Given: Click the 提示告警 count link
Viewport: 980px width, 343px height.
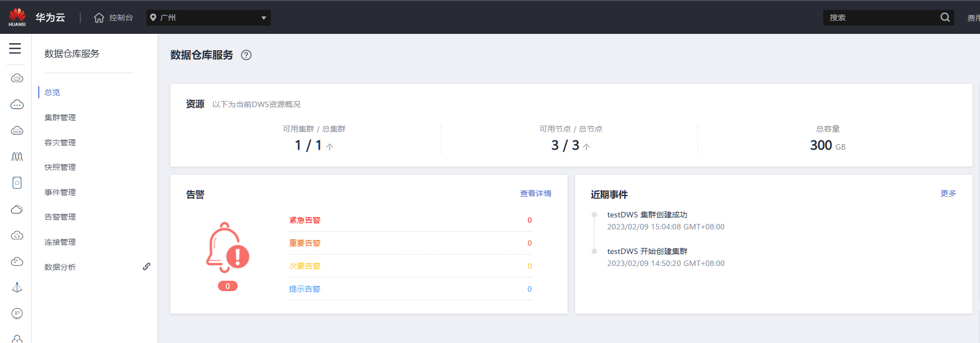Looking at the screenshot, I should click(529, 289).
